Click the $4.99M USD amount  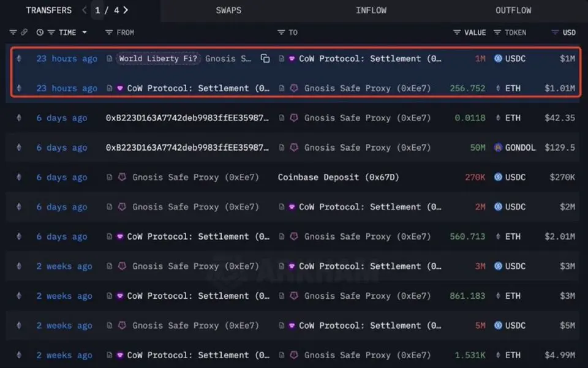(560, 355)
